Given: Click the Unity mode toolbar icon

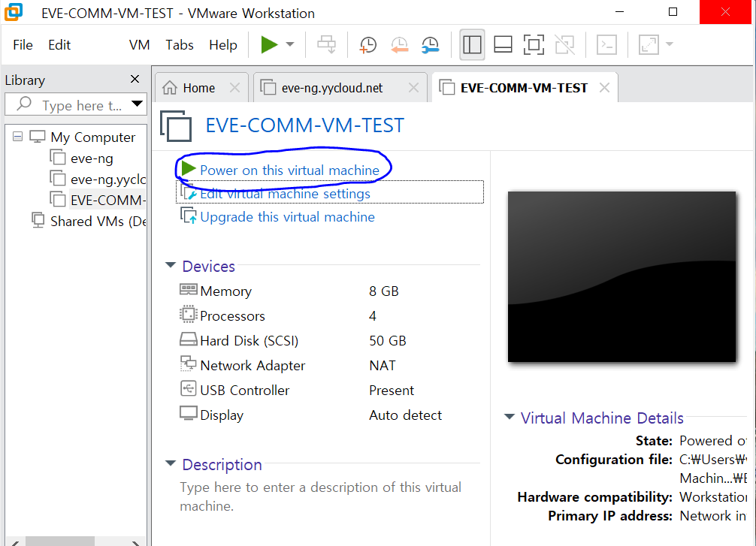Looking at the screenshot, I should click(564, 45).
